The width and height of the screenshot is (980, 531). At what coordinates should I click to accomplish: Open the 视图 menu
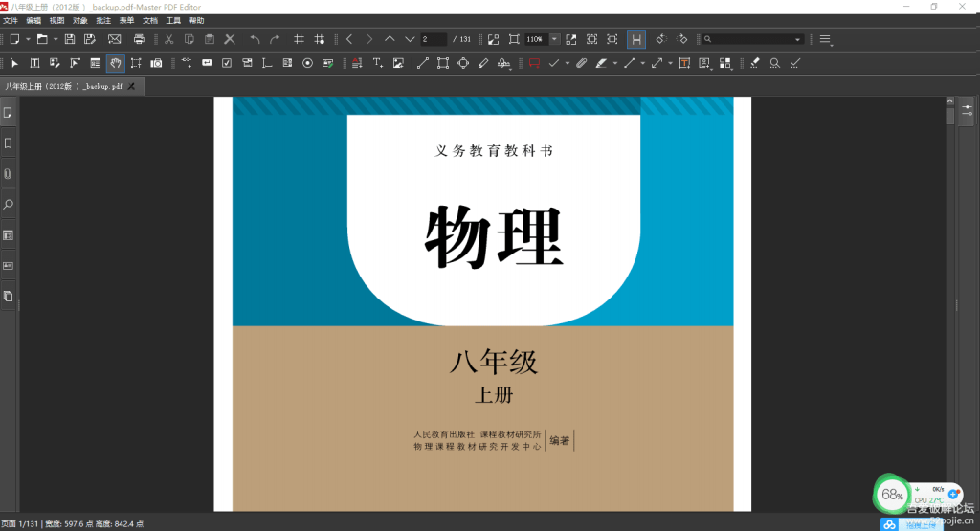pos(56,21)
